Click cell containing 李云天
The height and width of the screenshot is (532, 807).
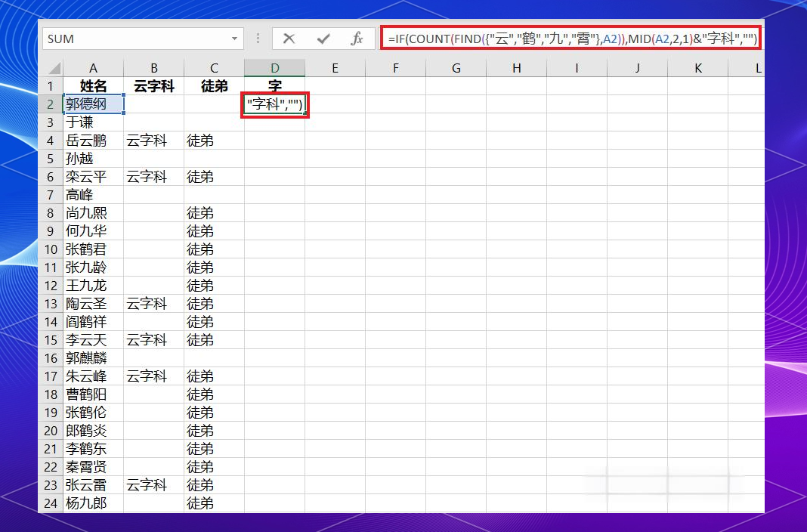coord(93,340)
